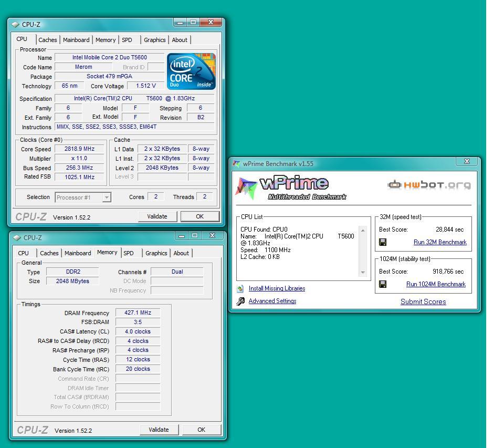504x448 pixels.
Task: Select Memory tab in top CPU-Z window
Action: [106, 40]
